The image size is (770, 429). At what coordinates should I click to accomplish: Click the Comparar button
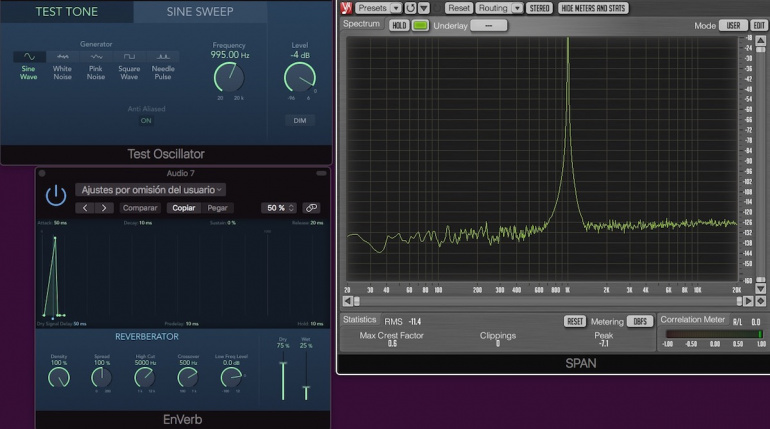pyautogui.click(x=140, y=208)
